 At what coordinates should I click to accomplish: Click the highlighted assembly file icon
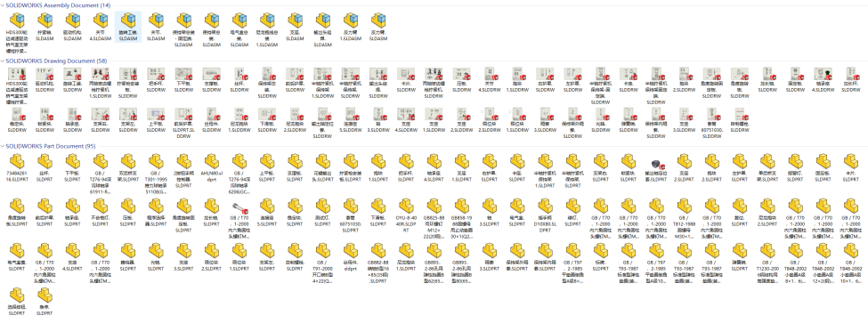click(128, 21)
